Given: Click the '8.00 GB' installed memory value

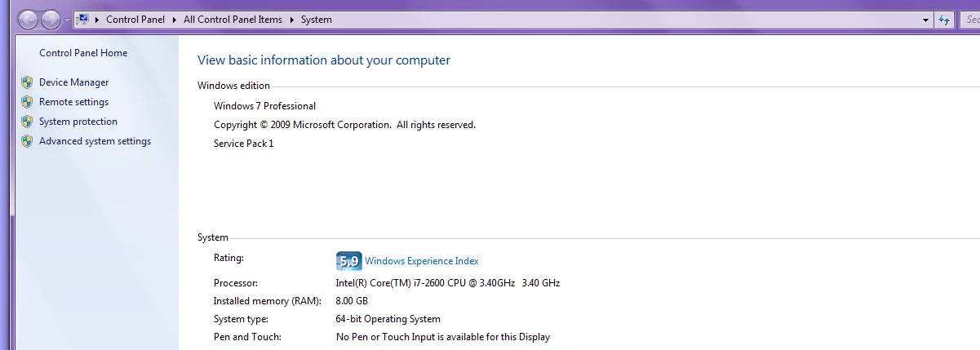Looking at the screenshot, I should point(352,301).
